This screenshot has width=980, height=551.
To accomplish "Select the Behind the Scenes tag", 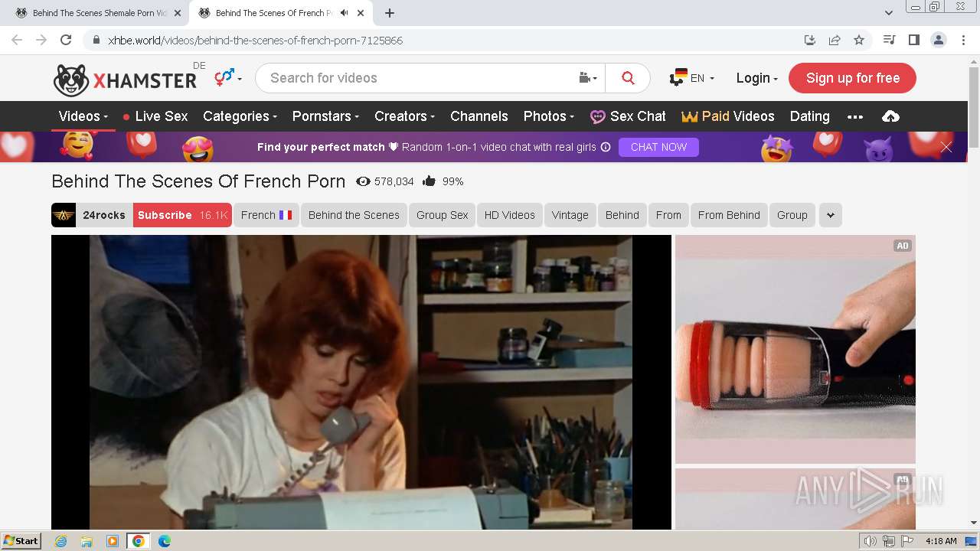I will click(354, 215).
